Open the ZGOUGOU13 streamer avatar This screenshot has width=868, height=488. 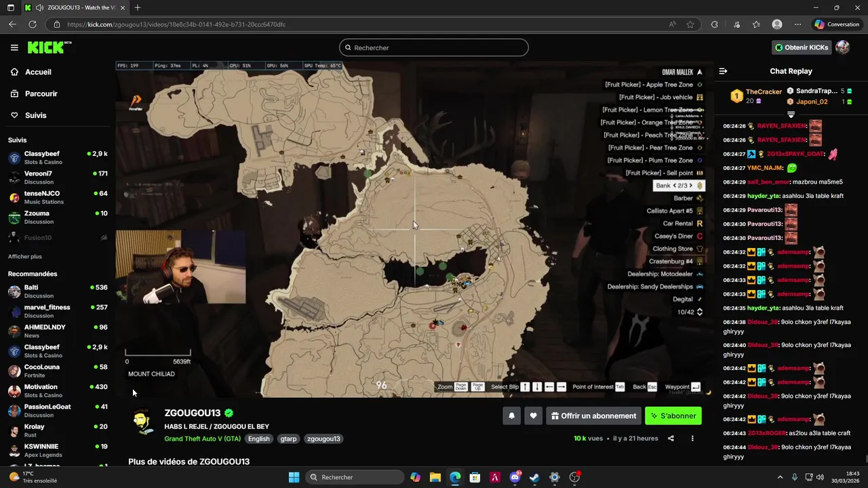pyautogui.click(x=142, y=422)
